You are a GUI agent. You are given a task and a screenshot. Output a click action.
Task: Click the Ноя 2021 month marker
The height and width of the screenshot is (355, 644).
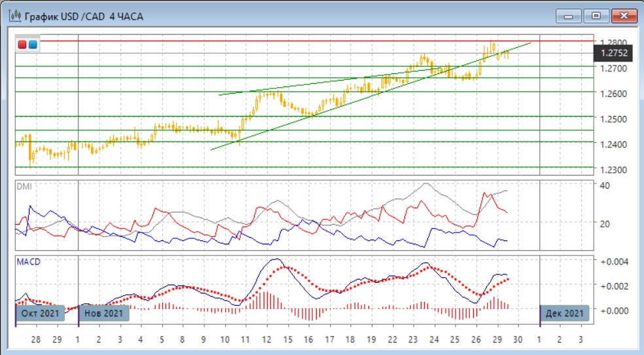click(105, 314)
